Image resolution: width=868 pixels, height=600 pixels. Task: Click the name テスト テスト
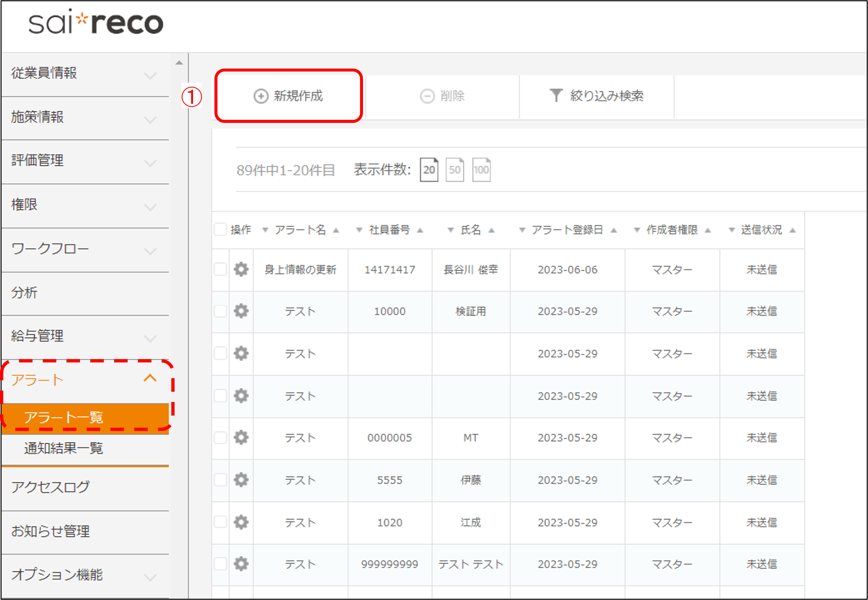click(x=471, y=564)
